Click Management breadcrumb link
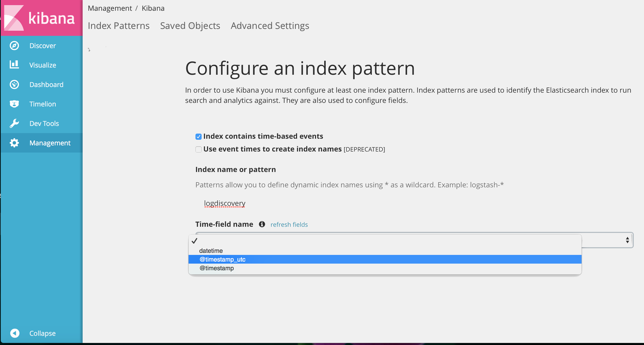 coord(110,8)
